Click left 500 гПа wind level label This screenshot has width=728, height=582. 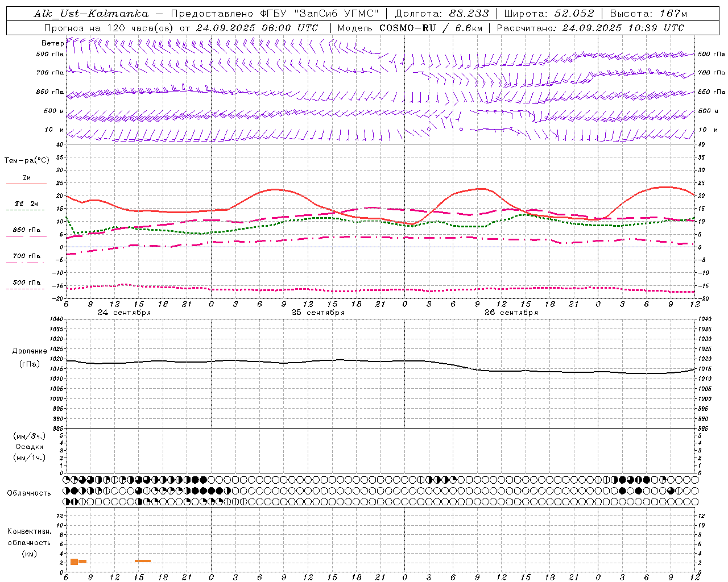click(50, 55)
